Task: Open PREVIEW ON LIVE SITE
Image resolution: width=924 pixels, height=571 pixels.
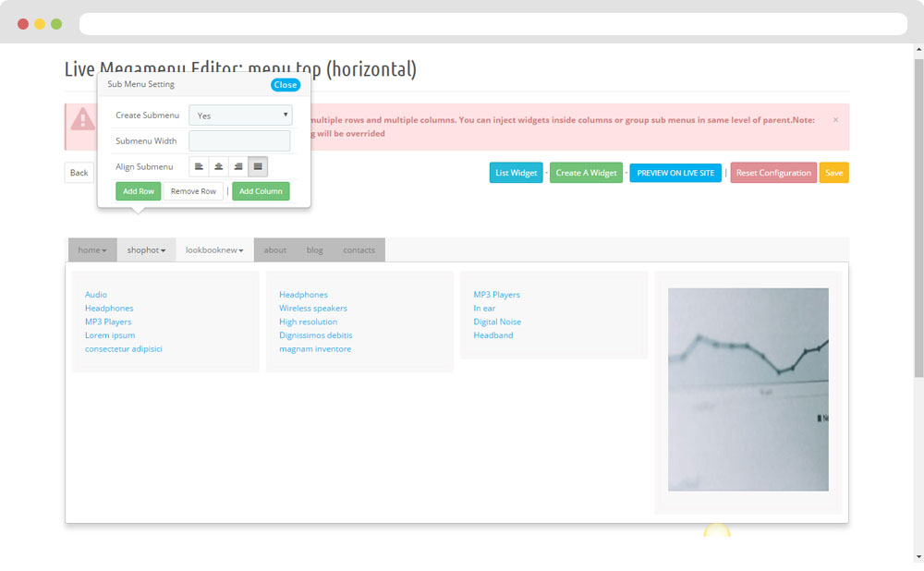Action: [x=675, y=173]
